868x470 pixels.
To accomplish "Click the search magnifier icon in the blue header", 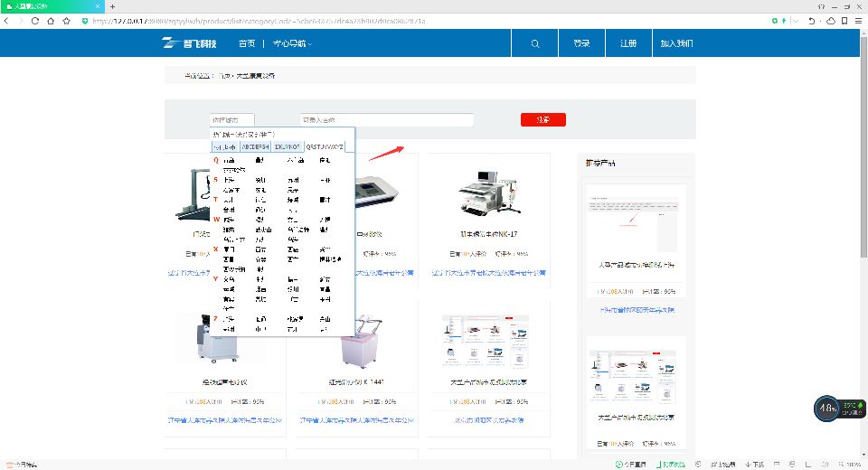I will (x=535, y=43).
